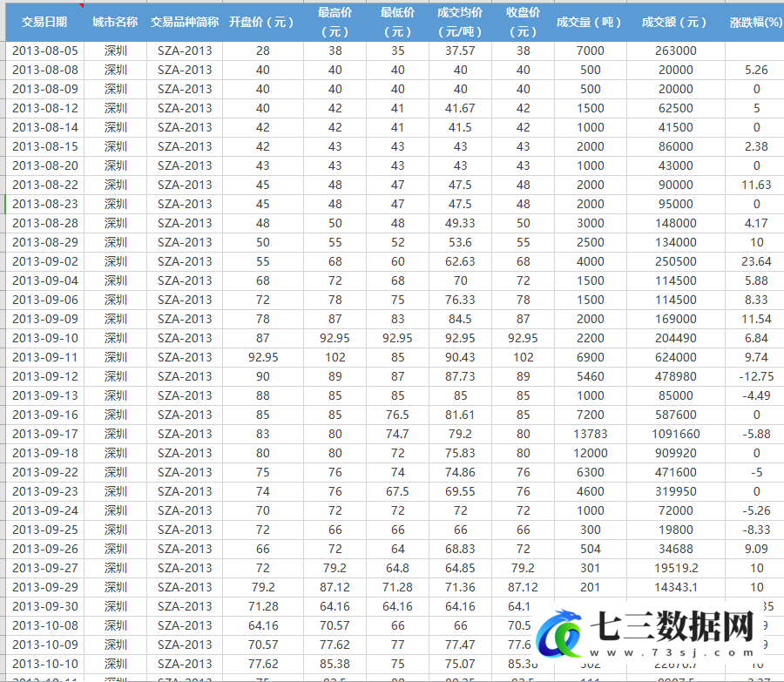Click closing price 55 in 2013-08-29 row

click(x=523, y=242)
